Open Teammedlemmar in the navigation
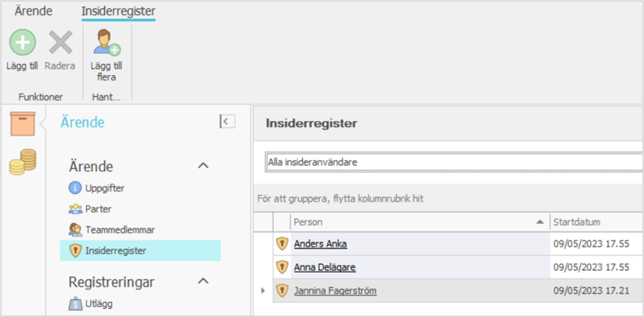The image size is (644, 317). point(120,229)
